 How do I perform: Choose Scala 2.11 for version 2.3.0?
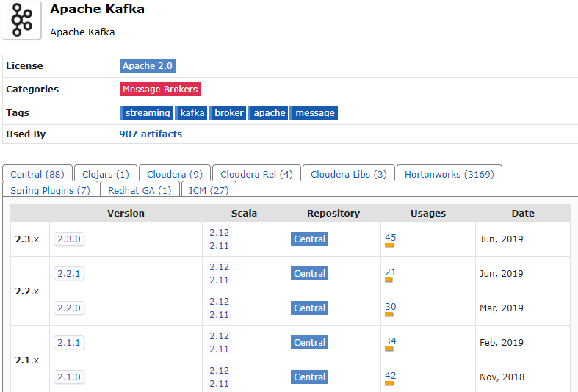[220, 246]
